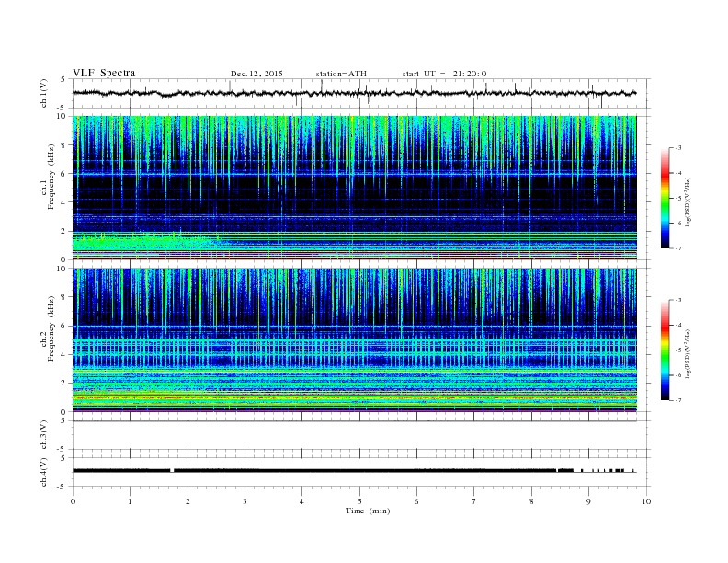
Task: Click the ch.1 spectrogram panel
Action: coord(354,188)
